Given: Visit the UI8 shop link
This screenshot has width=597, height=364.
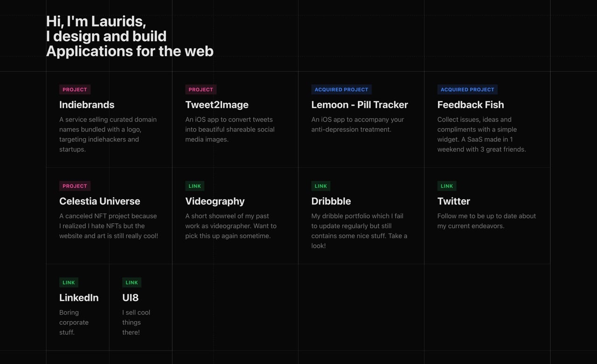Looking at the screenshot, I should point(131,297).
